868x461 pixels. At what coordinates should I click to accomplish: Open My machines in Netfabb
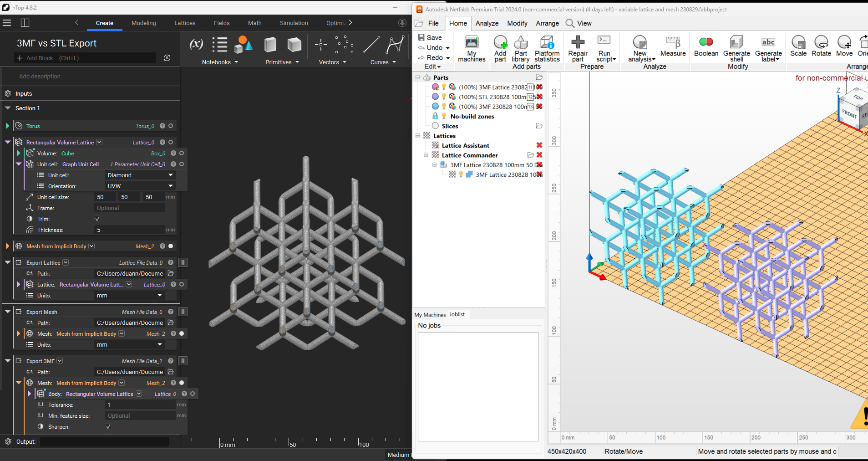pos(472,43)
